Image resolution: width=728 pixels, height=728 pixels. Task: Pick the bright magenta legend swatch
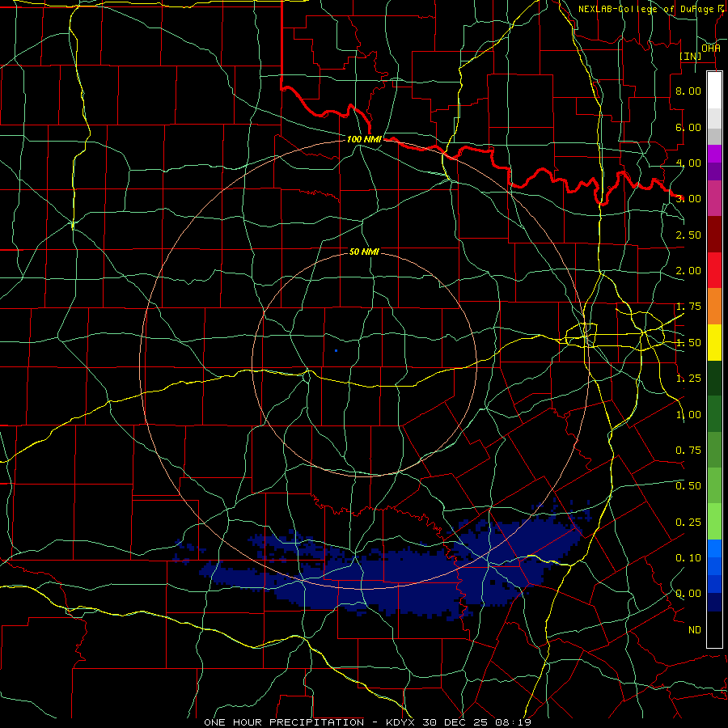[714, 154]
